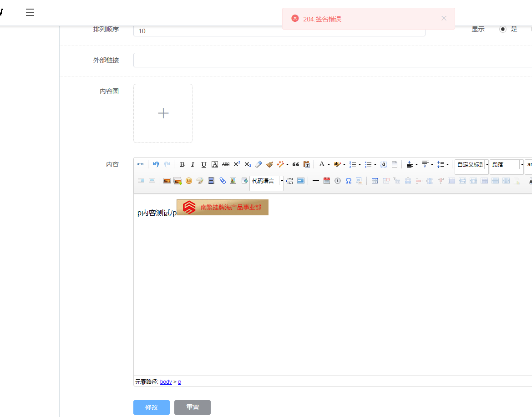Insert an iframe web page
This screenshot has width=532, height=417.
244,181
